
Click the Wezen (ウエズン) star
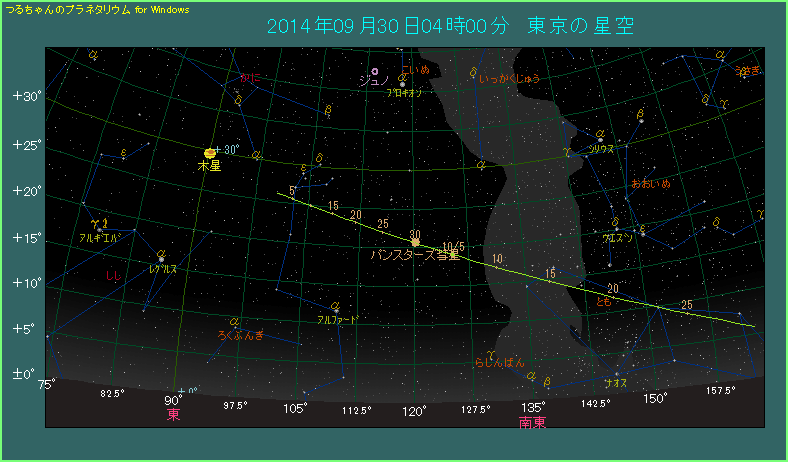click(641, 231)
